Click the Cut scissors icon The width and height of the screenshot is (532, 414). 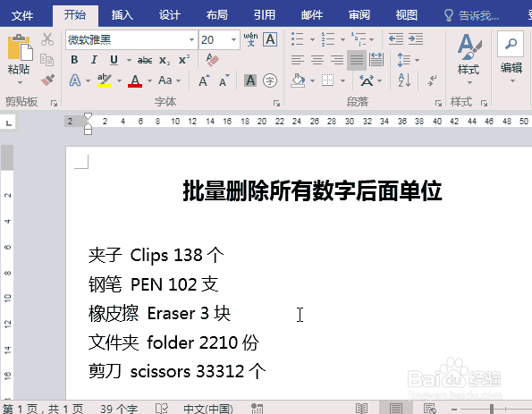[47, 39]
